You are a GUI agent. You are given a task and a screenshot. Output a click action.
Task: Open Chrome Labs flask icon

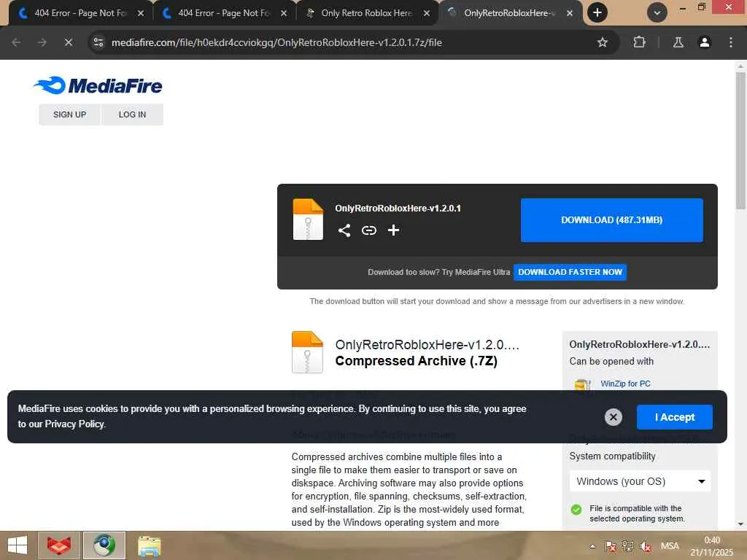coord(678,42)
